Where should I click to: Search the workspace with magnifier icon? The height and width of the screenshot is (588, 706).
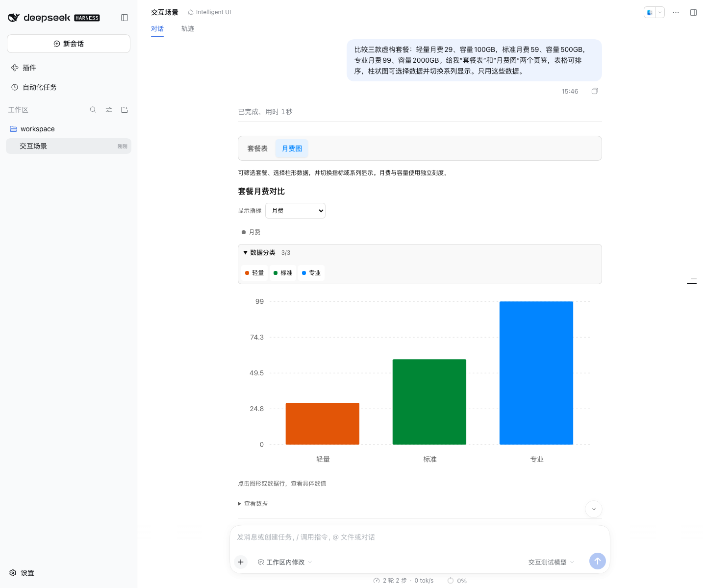[93, 110]
